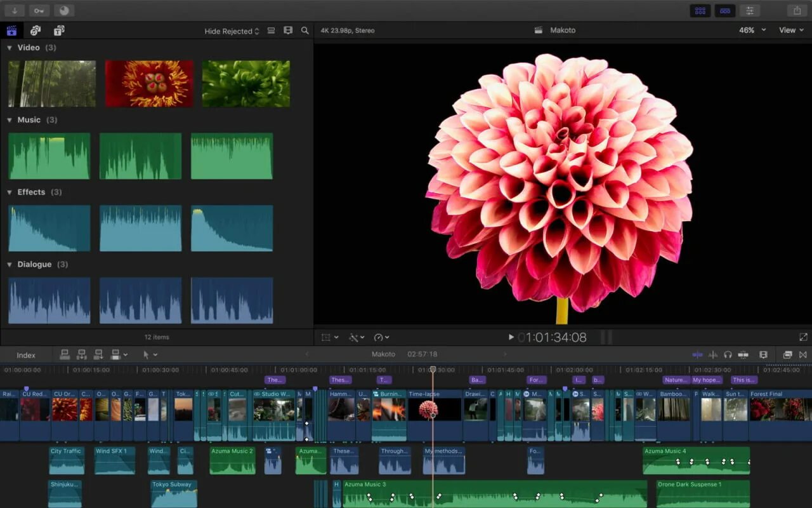Open the Hide Rejected filter dropdown
The width and height of the screenshot is (812, 508).
point(232,30)
